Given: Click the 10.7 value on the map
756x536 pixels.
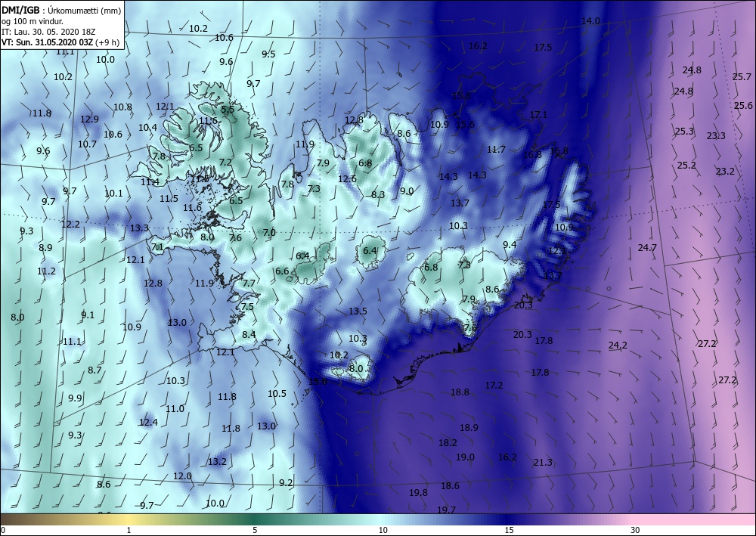Looking at the screenshot, I should click(87, 144).
